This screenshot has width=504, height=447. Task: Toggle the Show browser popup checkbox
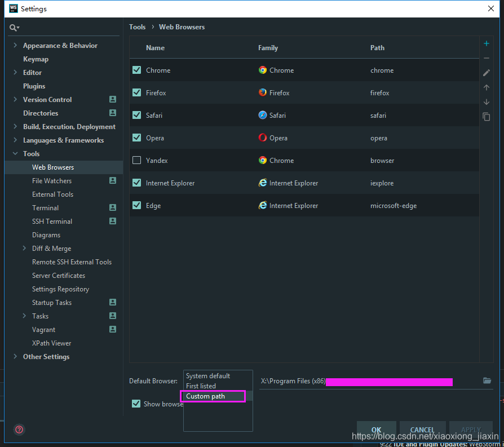(136, 404)
